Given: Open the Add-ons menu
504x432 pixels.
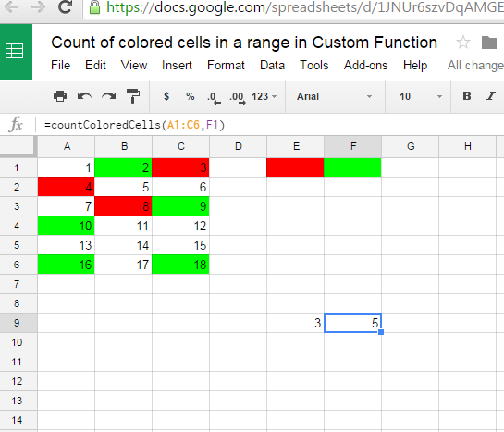Looking at the screenshot, I should [365, 66].
